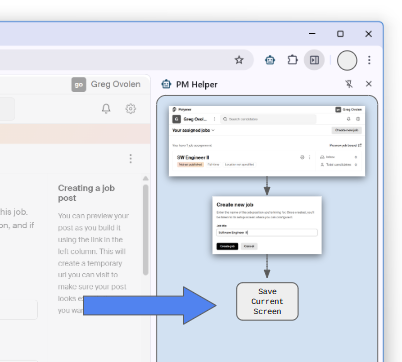The image size is (402, 362).
Task: Select the assigned jobs screenshot thumbnail
Action: pos(267,141)
